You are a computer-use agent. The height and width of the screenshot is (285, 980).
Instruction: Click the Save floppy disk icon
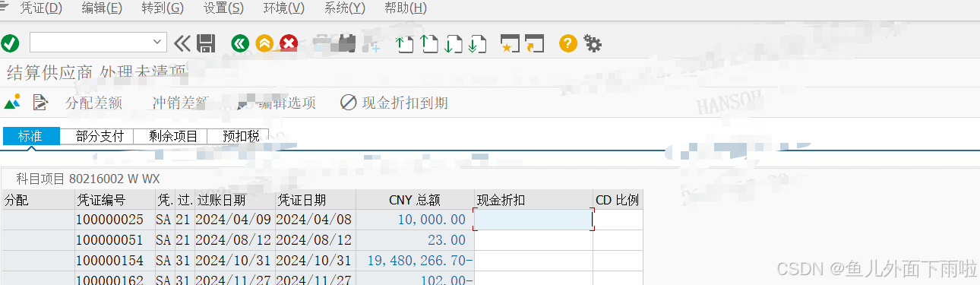pyautogui.click(x=206, y=43)
